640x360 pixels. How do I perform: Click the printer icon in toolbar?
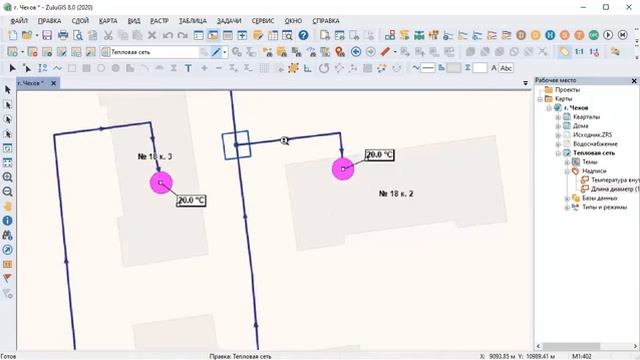(63, 35)
